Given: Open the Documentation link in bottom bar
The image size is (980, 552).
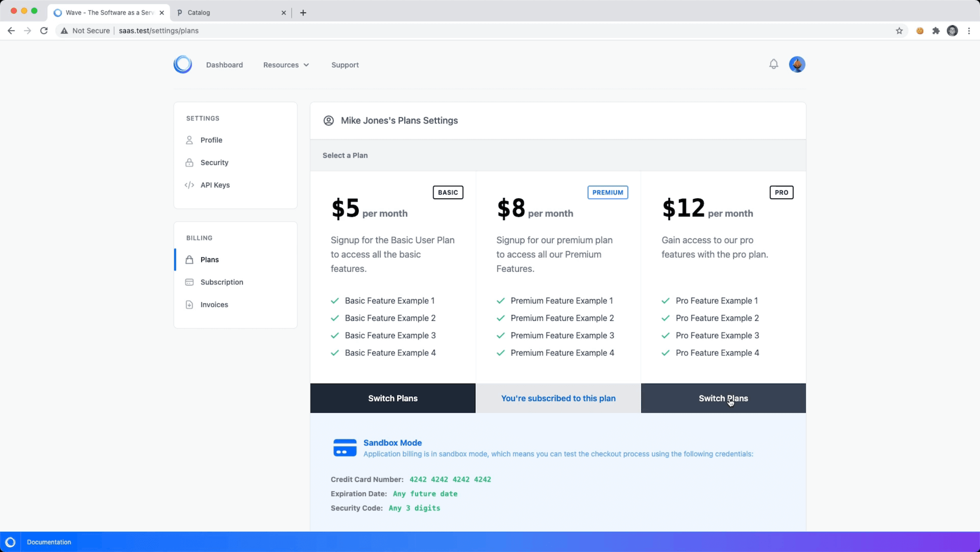Looking at the screenshot, I should coord(49,542).
